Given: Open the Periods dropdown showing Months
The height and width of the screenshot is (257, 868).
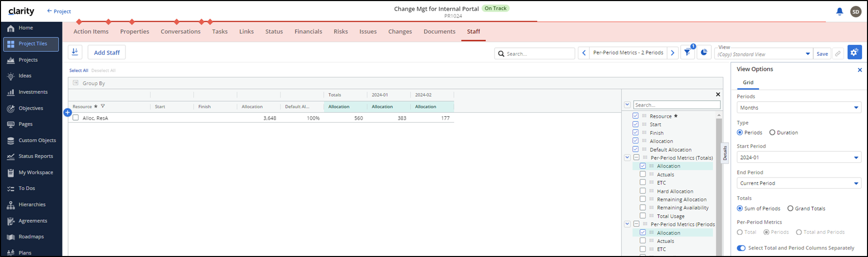Looking at the screenshot, I should [x=799, y=108].
